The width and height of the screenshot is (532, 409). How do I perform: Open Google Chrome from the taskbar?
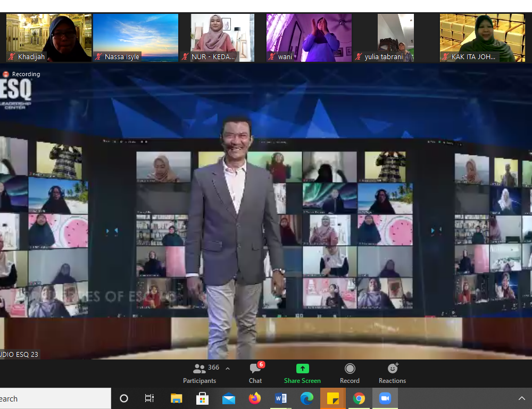click(359, 398)
